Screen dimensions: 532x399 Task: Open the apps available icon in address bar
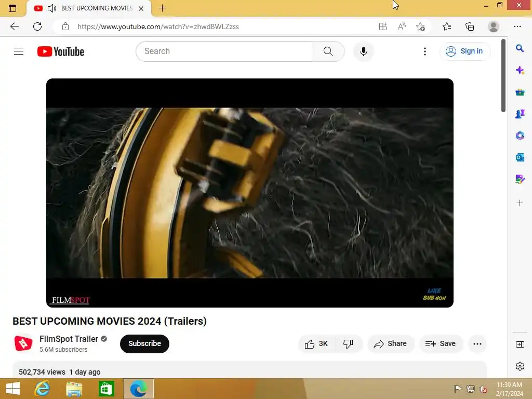pos(383,26)
